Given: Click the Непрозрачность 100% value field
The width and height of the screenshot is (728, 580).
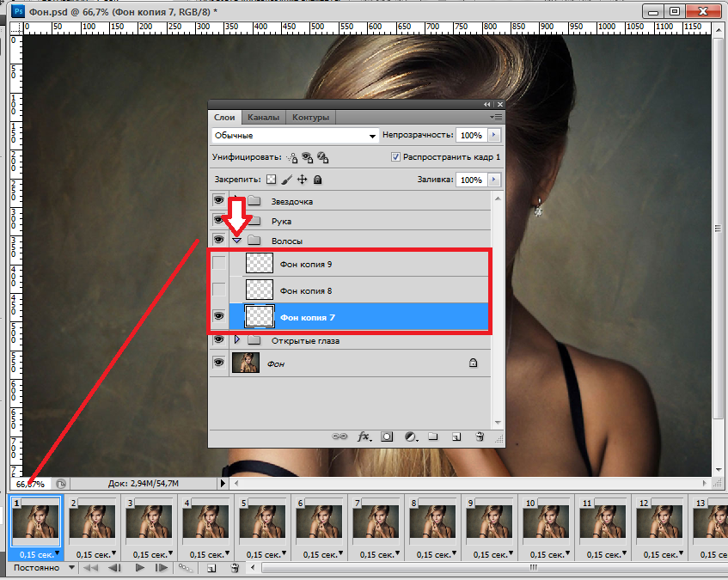Looking at the screenshot, I should pos(472,135).
